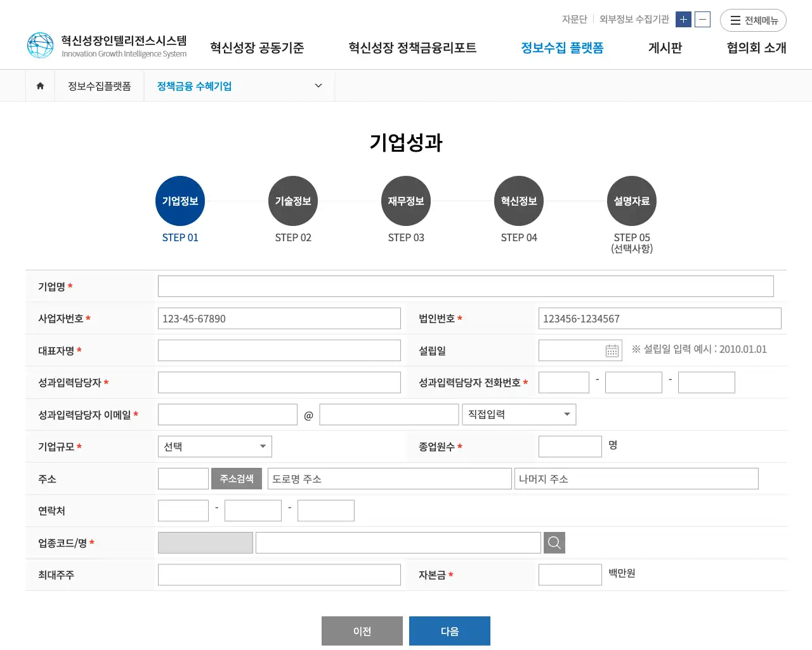
Task: Click the Innovation Growth Intelligence System logo
Action: click(106, 44)
